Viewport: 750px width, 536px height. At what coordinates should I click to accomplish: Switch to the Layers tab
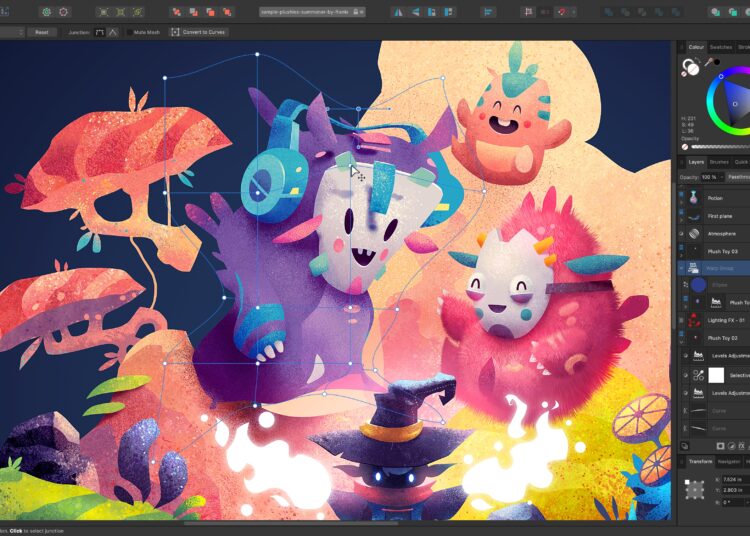tap(696, 162)
